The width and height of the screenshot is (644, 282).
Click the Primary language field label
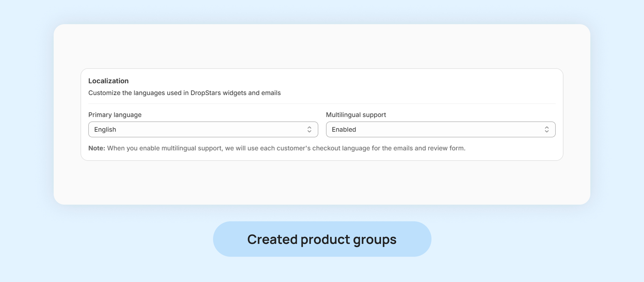pyautogui.click(x=115, y=115)
